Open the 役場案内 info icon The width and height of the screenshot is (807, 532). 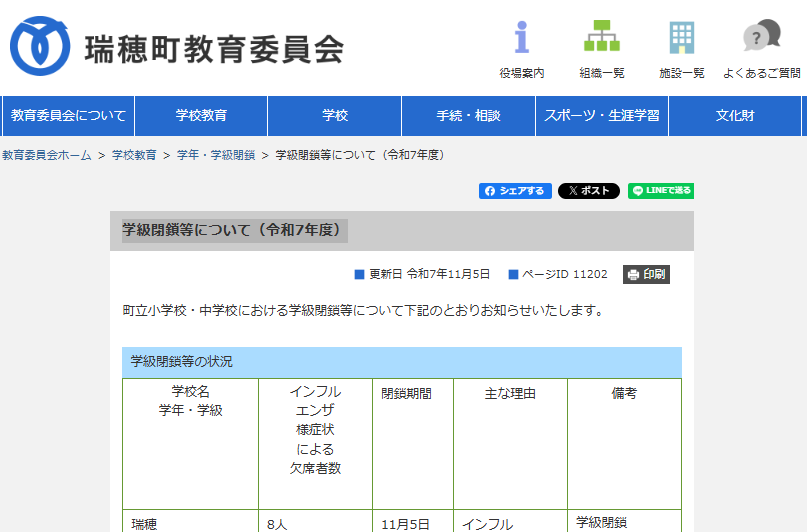pyautogui.click(x=521, y=49)
